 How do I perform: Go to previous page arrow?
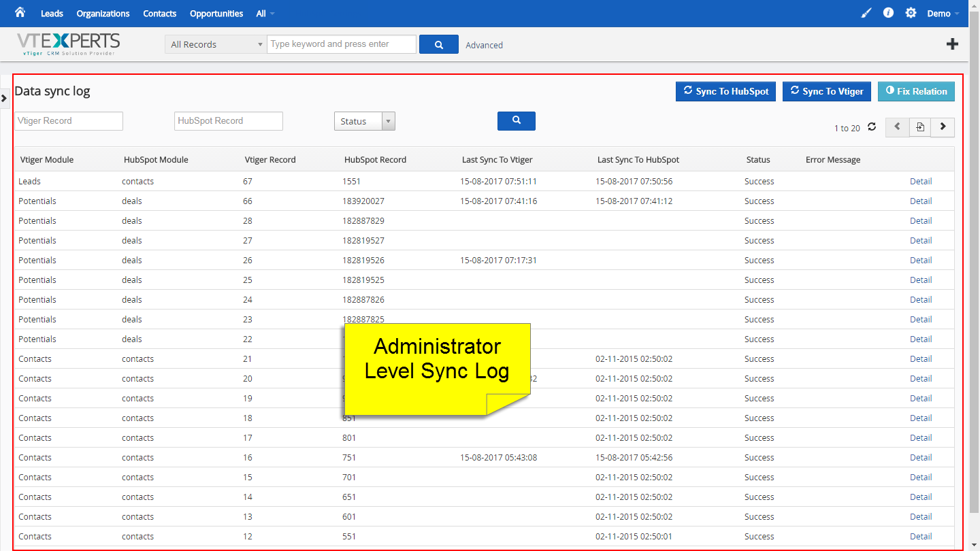(x=897, y=127)
